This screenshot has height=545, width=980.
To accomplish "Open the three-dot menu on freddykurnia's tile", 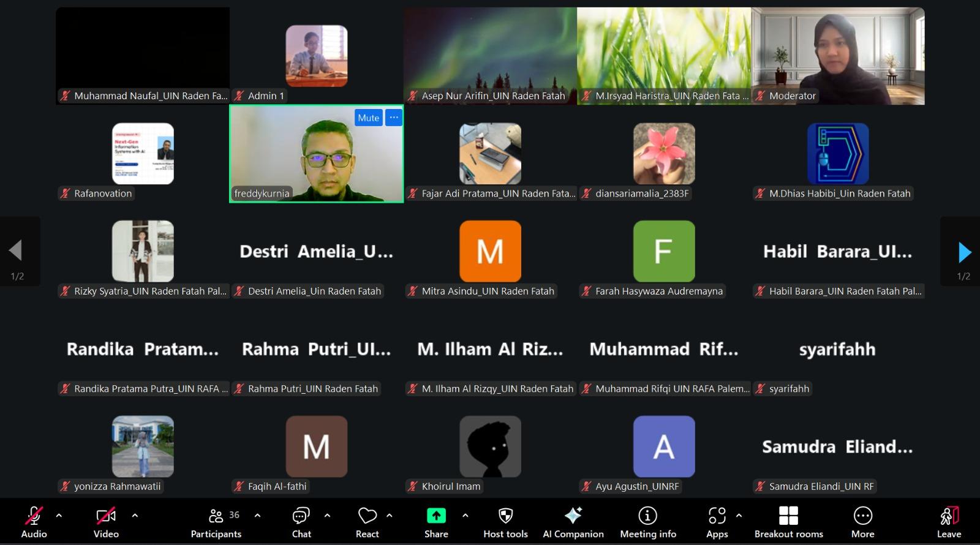I will click(394, 118).
